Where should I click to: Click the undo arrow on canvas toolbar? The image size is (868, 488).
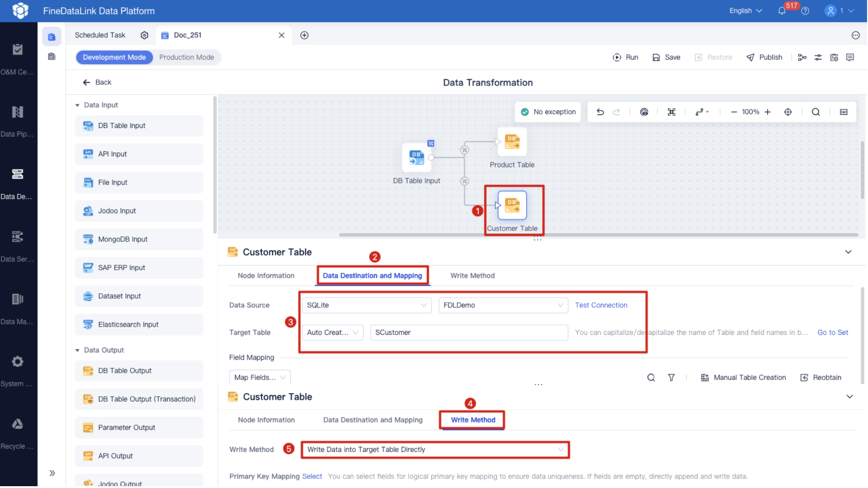tap(600, 112)
